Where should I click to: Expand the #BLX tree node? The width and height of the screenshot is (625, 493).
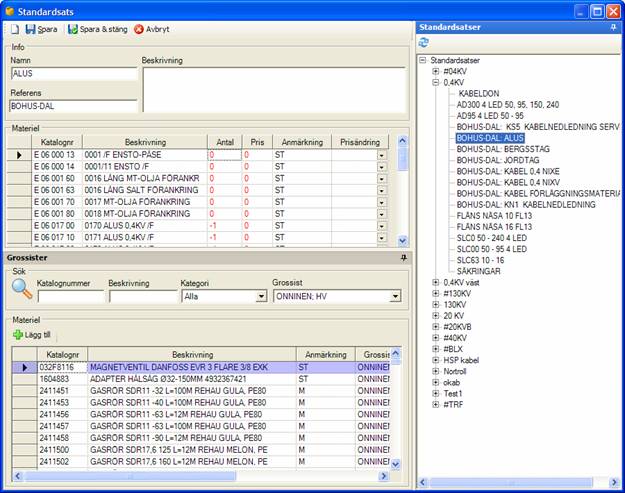436,349
